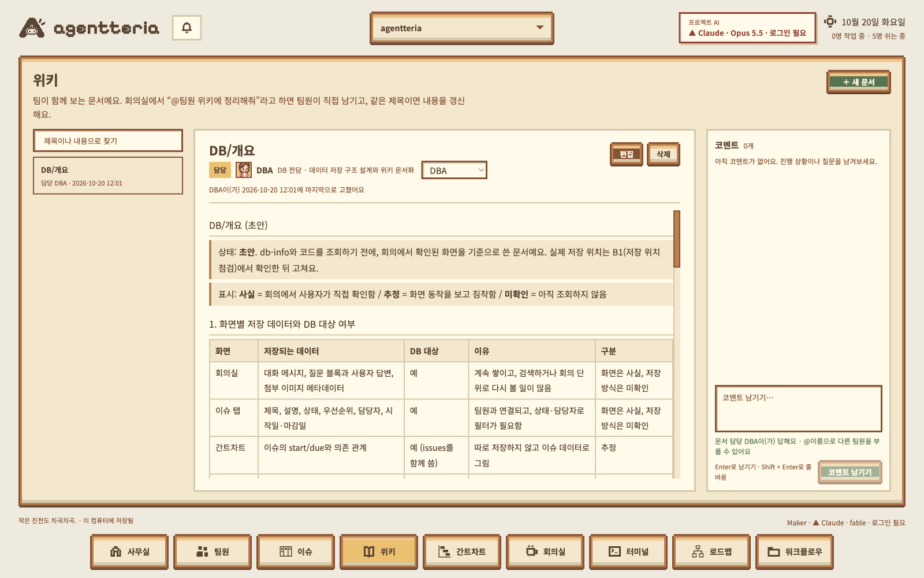Click the DB/개요 document title heading
The height and width of the screenshot is (578, 924).
point(232,150)
